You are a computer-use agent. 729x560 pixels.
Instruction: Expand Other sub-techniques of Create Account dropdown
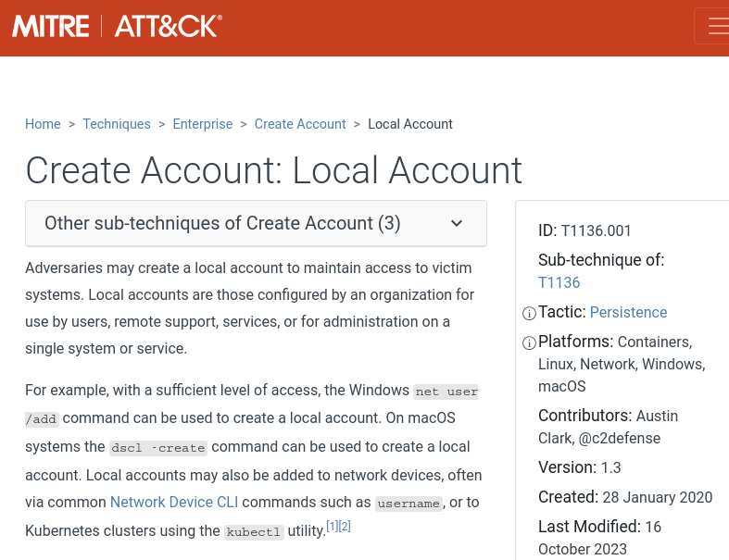coord(256,223)
